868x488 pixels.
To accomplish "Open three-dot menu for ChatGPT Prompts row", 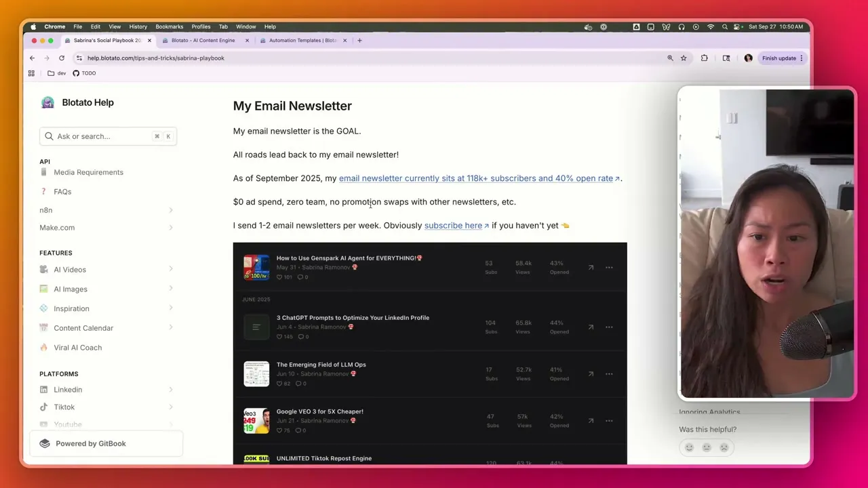I will [x=609, y=327].
